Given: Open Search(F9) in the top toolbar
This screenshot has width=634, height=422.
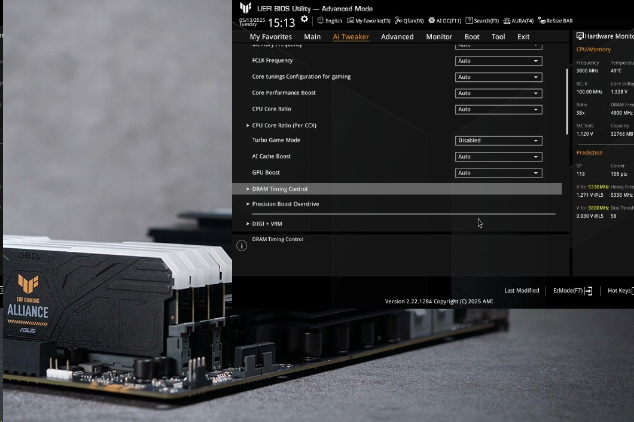Looking at the screenshot, I should click(483, 20).
